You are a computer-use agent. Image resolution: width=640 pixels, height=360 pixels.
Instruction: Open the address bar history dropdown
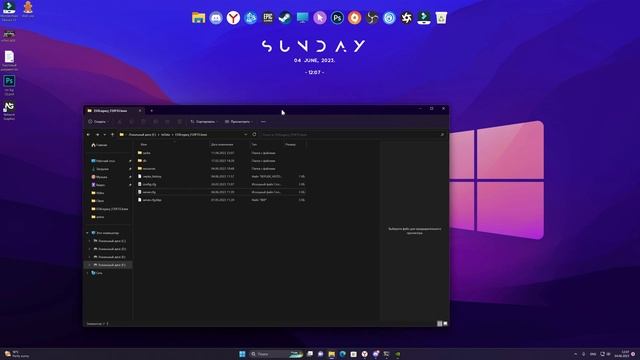(x=245, y=134)
